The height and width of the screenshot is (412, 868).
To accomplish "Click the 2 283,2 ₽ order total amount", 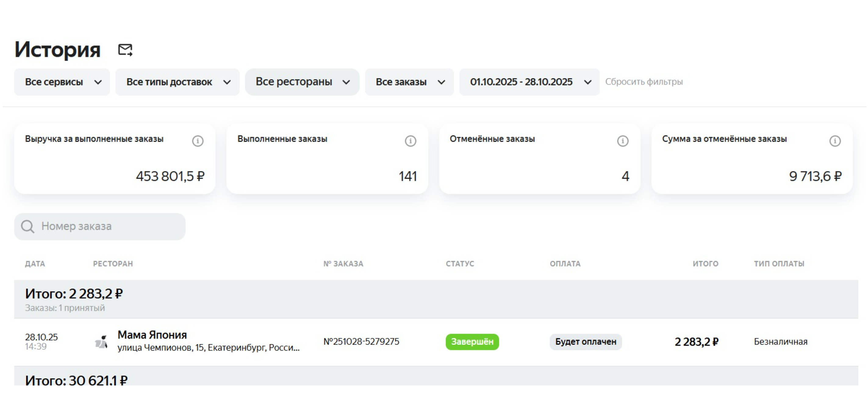I will point(696,342).
